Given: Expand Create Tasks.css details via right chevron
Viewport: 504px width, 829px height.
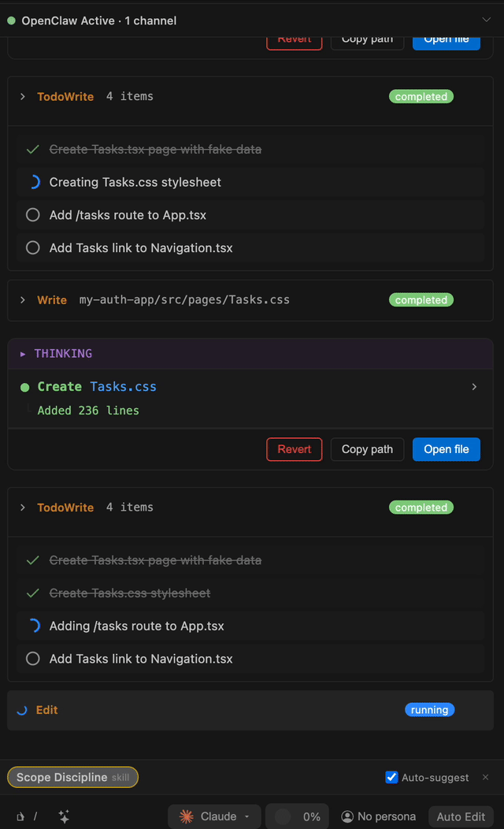Looking at the screenshot, I should tap(474, 387).
